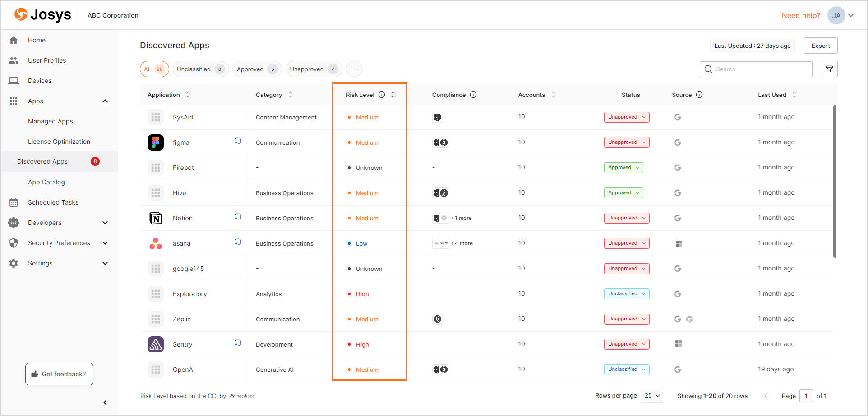
Task: Sort by the Category column arrows
Action: tap(291, 95)
